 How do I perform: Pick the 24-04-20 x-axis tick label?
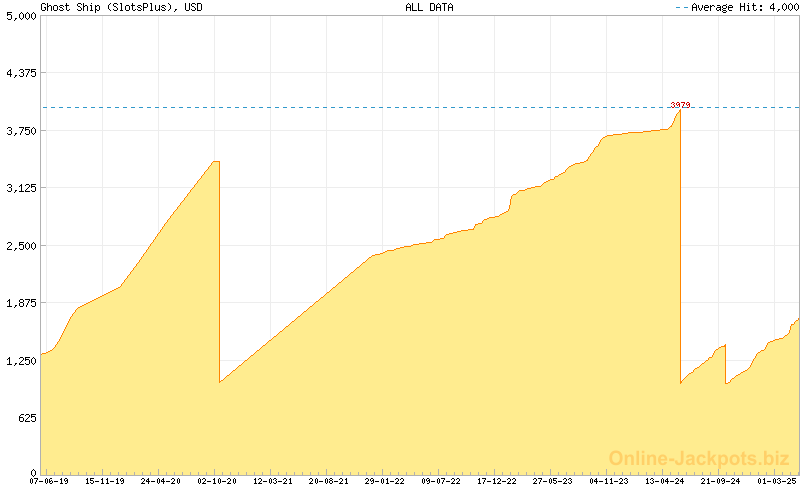click(161, 481)
